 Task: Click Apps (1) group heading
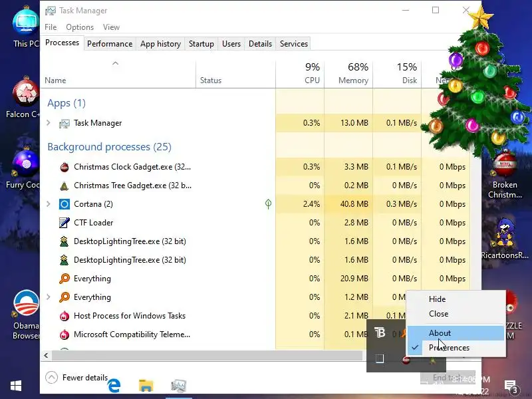click(x=66, y=103)
